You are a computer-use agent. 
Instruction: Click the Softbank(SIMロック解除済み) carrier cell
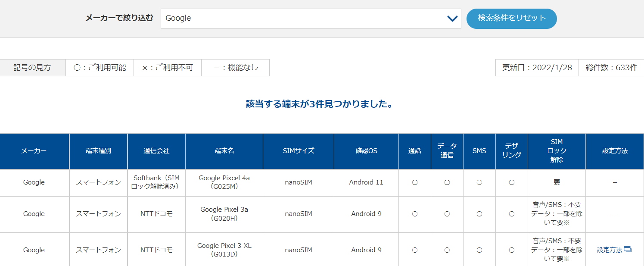tap(156, 182)
